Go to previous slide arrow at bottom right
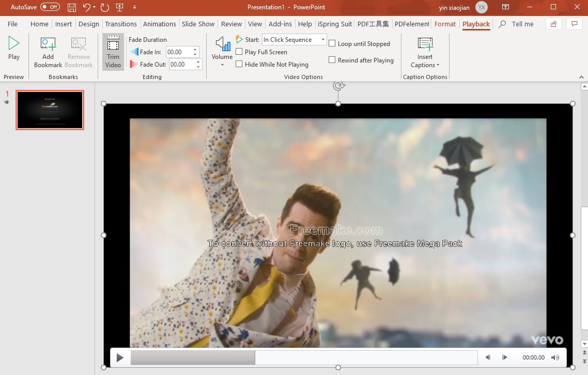This screenshot has height=375, width=588. (x=584, y=352)
